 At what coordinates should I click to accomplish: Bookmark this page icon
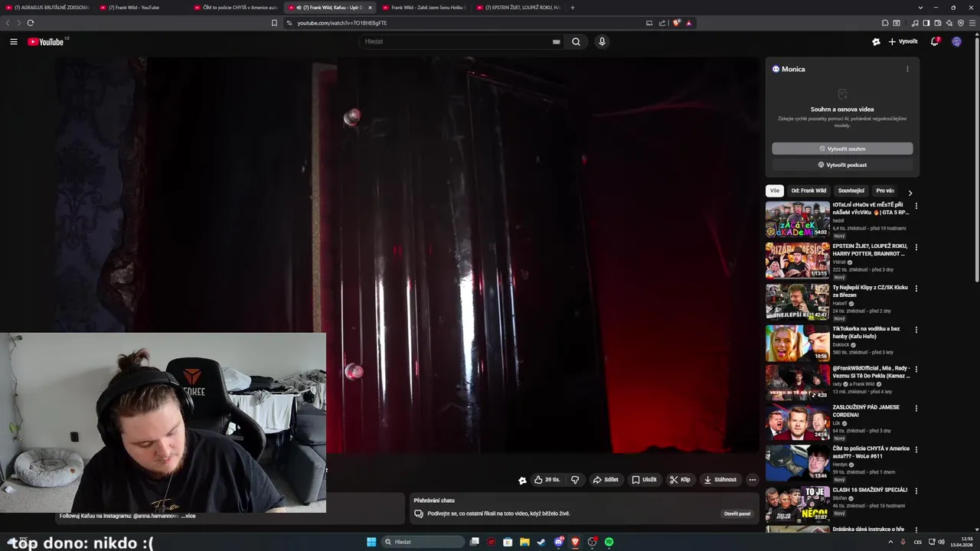pyautogui.click(x=274, y=23)
